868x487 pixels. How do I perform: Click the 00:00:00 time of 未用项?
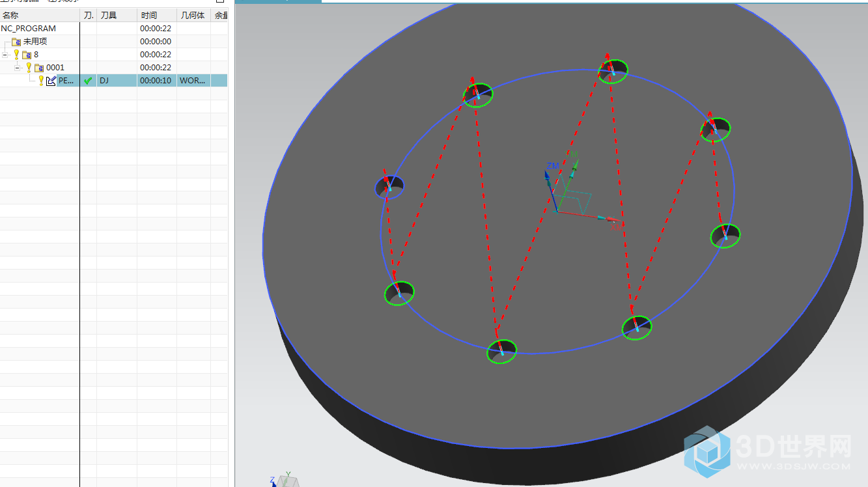pyautogui.click(x=156, y=42)
